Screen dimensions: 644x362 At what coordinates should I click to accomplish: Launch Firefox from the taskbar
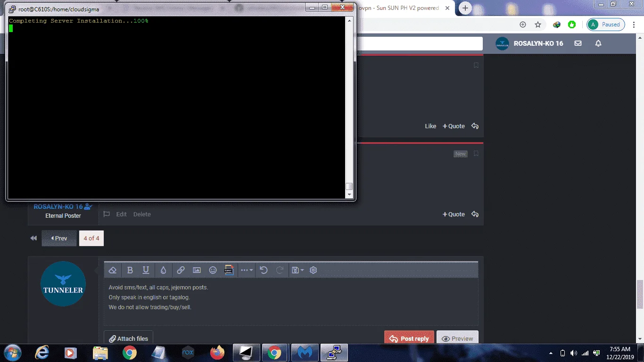point(217,353)
